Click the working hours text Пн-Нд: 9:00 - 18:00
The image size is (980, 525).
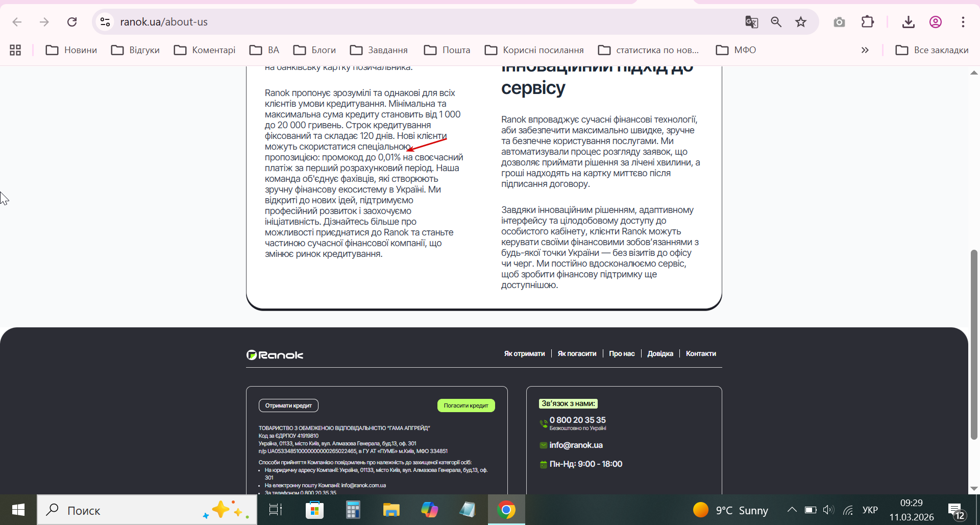point(585,464)
